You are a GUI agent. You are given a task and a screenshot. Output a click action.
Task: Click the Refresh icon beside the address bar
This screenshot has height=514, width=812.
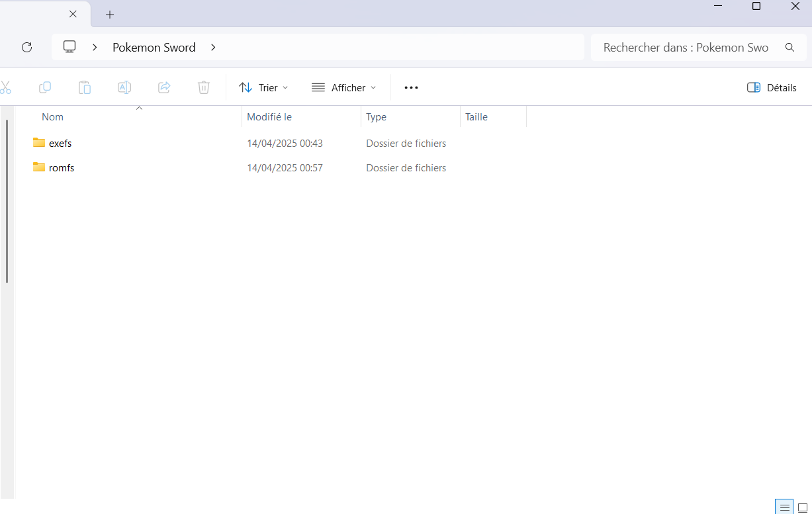(x=26, y=47)
